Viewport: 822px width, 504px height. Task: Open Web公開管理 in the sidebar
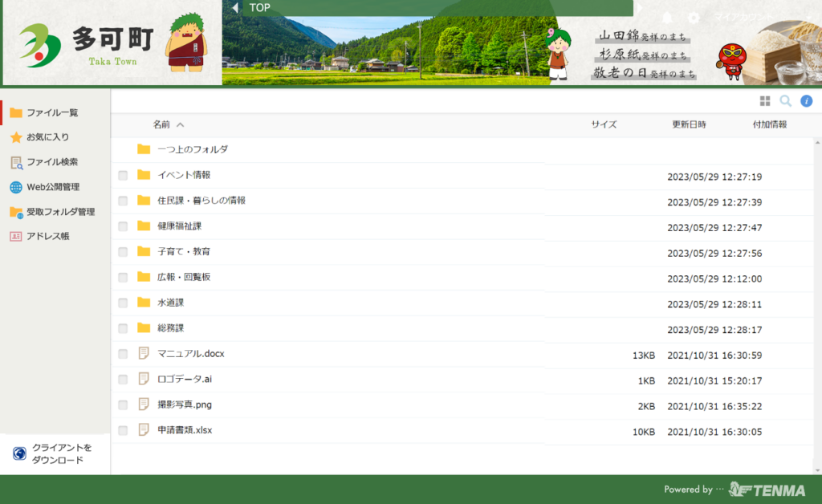click(x=52, y=187)
